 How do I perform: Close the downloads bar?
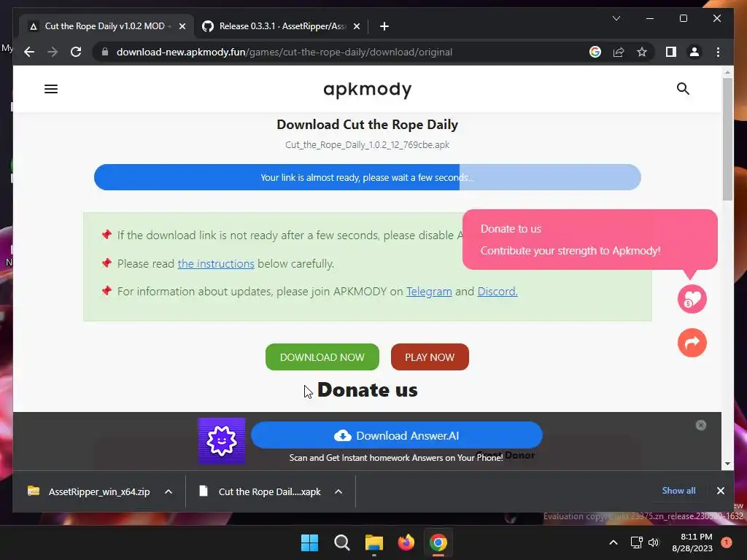720,491
